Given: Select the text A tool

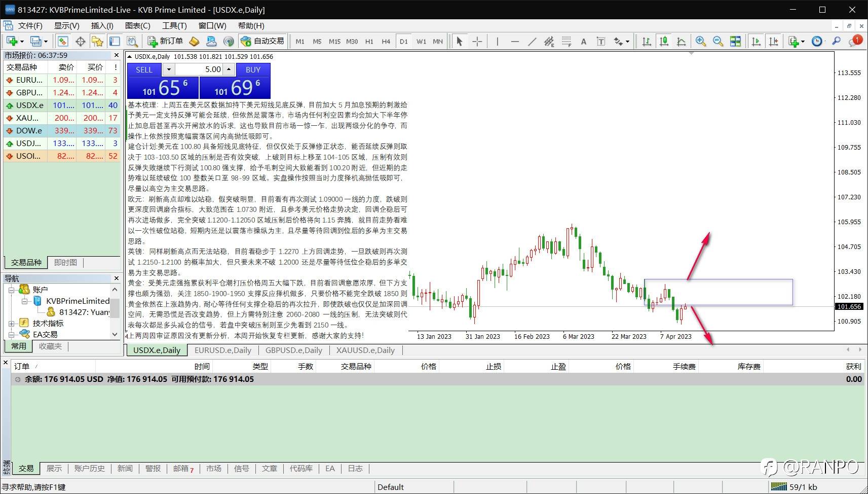Looking at the screenshot, I should click(x=584, y=41).
